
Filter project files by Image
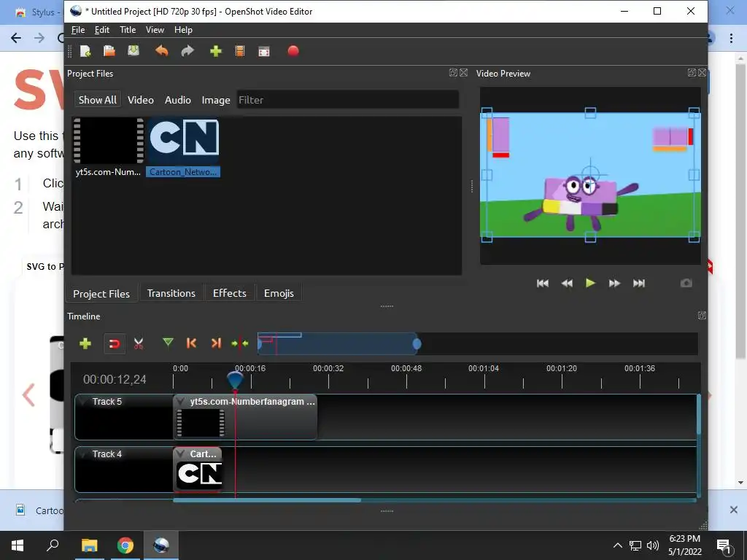coord(216,100)
